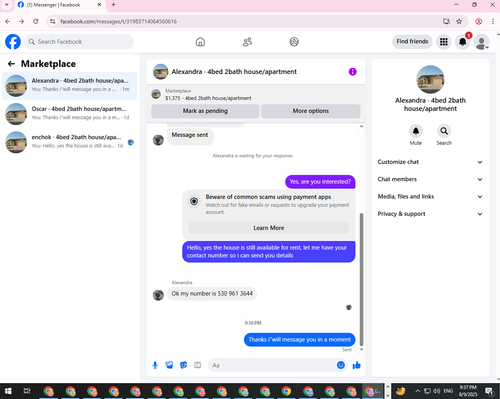Click Alexandra chat header title
The width and height of the screenshot is (500, 399).
click(234, 72)
